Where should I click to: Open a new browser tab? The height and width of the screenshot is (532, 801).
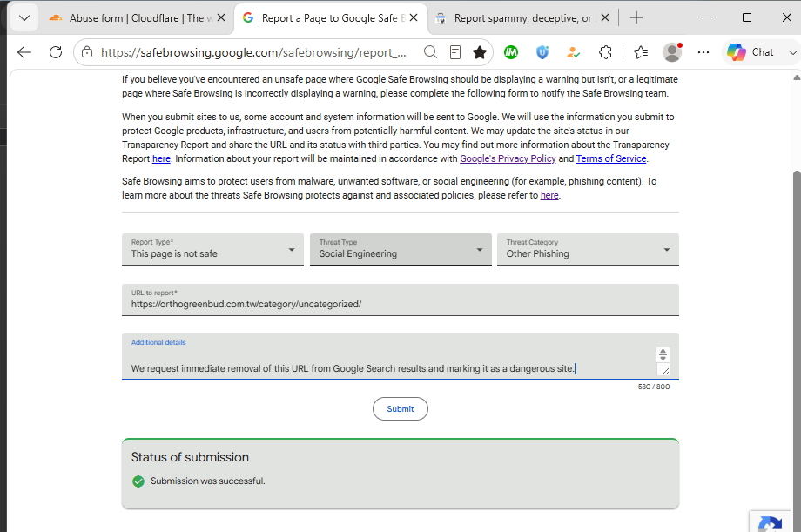click(x=636, y=18)
